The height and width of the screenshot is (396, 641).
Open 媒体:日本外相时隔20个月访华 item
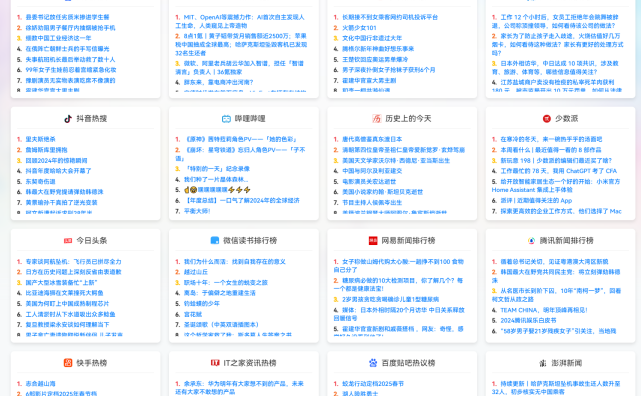click(x=399, y=314)
